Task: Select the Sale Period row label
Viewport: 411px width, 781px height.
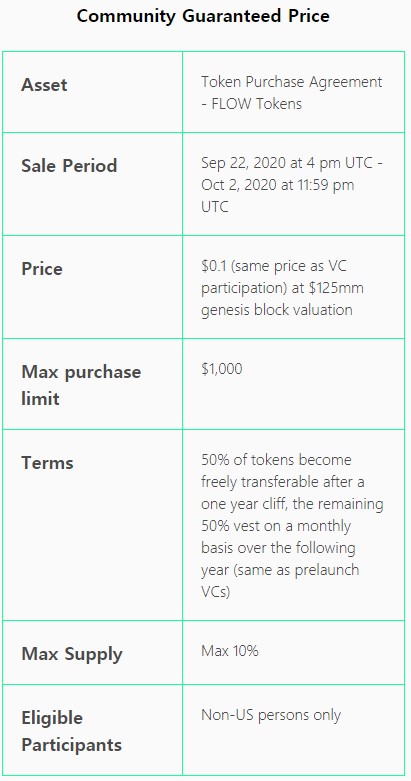Action: 69,166
